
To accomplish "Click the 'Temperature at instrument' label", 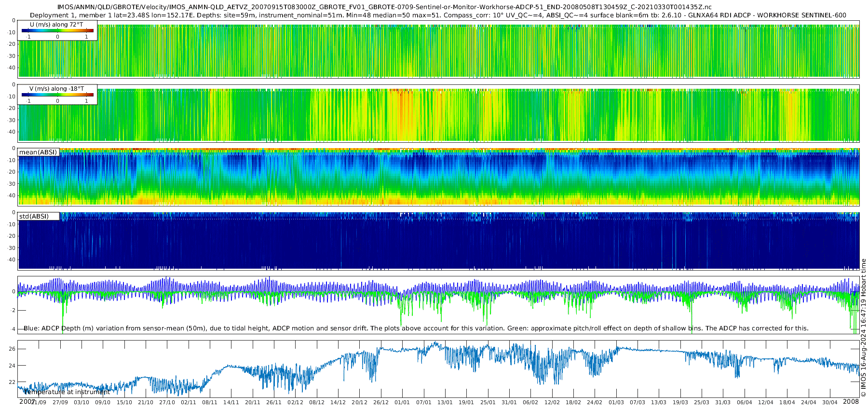I will click(67, 392).
